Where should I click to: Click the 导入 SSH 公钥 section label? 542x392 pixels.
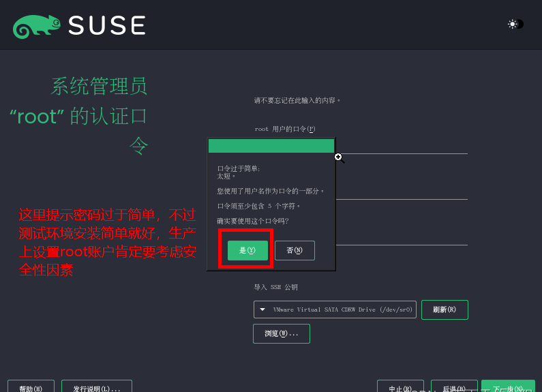tap(276, 287)
